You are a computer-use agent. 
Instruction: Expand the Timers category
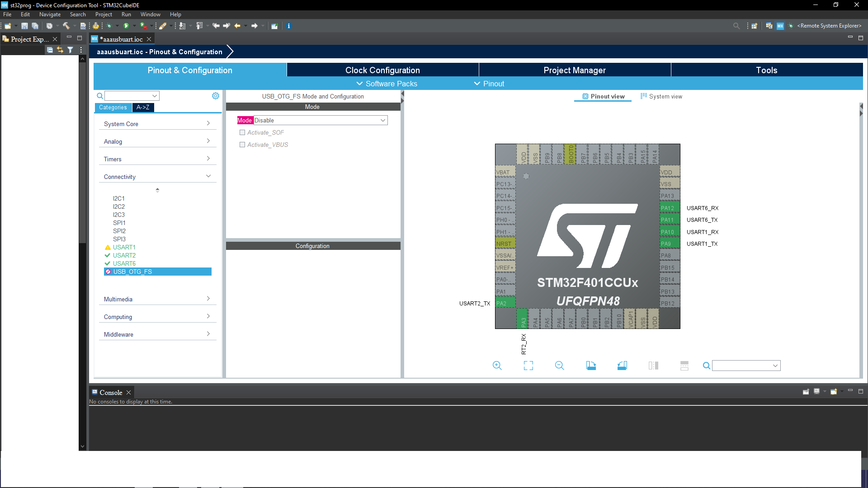click(x=157, y=159)
